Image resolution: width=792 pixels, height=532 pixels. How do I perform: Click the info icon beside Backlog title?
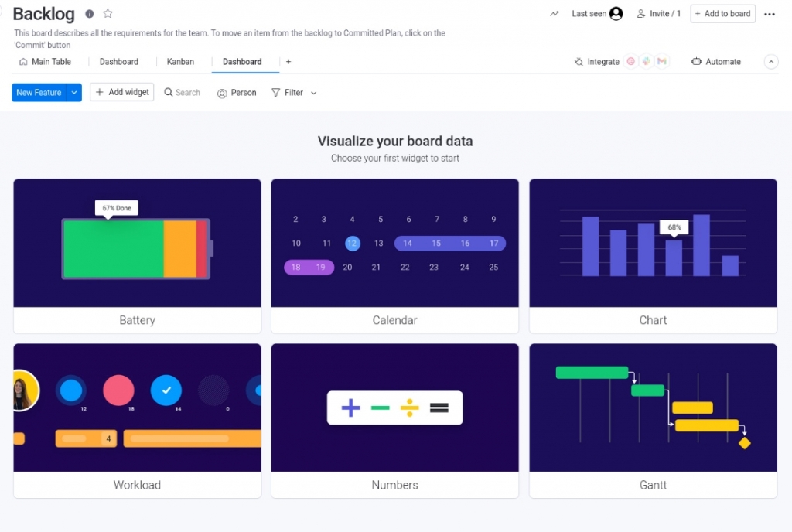pos(90,14)
